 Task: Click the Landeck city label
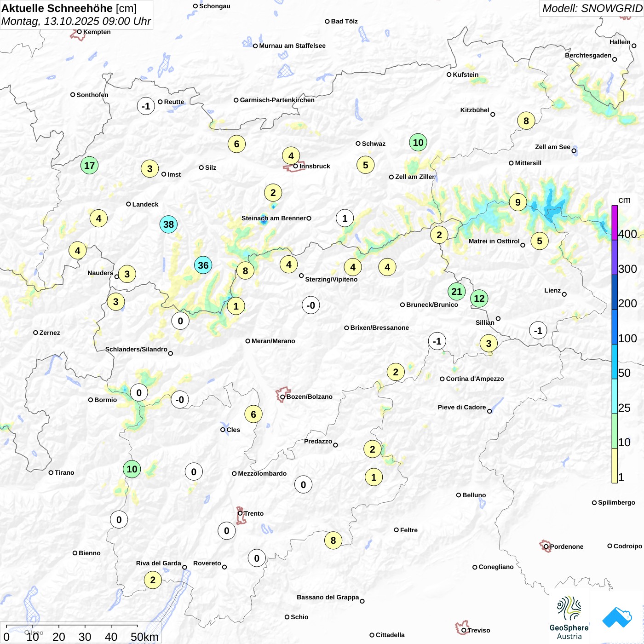click(145, 204)
